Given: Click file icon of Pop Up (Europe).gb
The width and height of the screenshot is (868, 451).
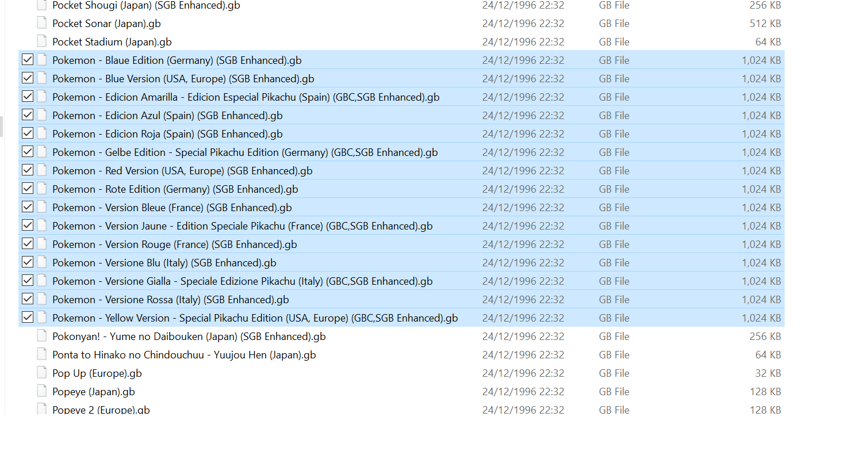Looking at the screenshot, I should (x=41, y=373).
